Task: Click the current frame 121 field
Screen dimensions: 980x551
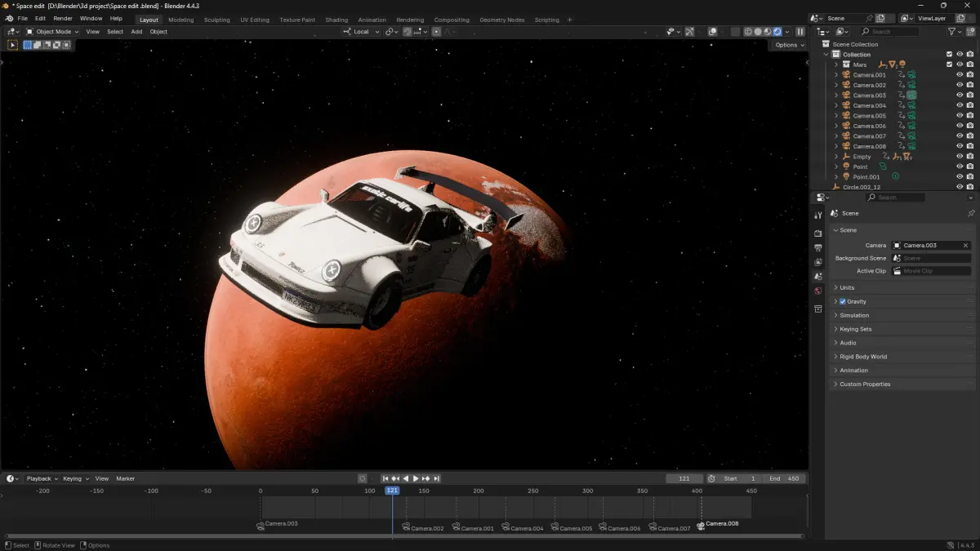Action: click(x=684, y=478)
